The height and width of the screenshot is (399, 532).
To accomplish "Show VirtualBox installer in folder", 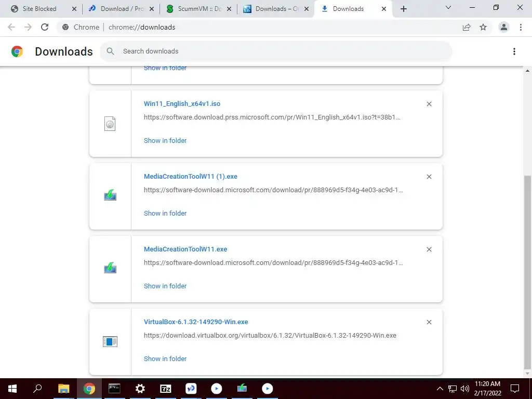I will coord(165,358).
